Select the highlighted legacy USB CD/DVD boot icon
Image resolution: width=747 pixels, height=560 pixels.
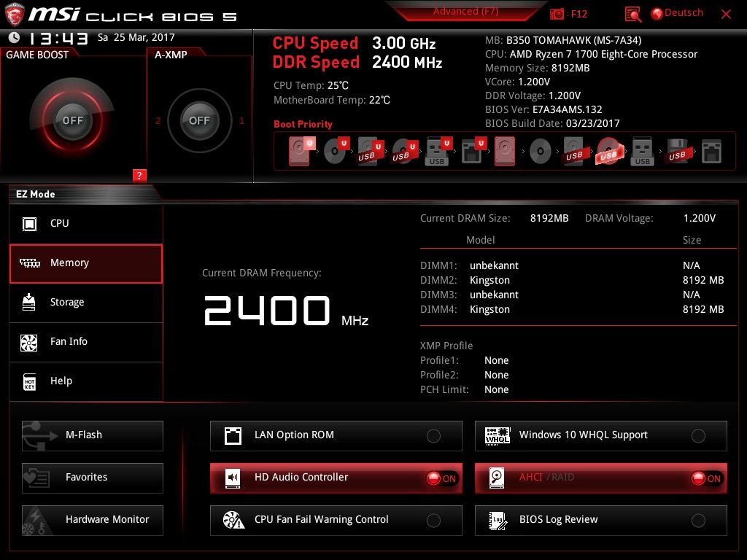pyautogui.click(x=609, y=152)
